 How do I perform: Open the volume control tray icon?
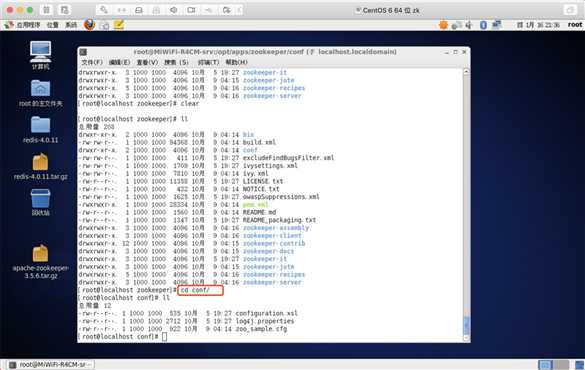[469, 25]
